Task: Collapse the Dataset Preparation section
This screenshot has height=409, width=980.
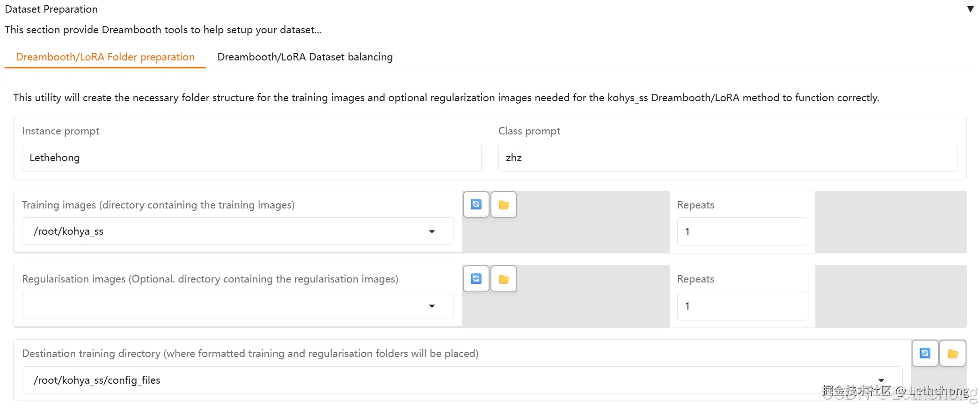Action: tap(970, 9)
